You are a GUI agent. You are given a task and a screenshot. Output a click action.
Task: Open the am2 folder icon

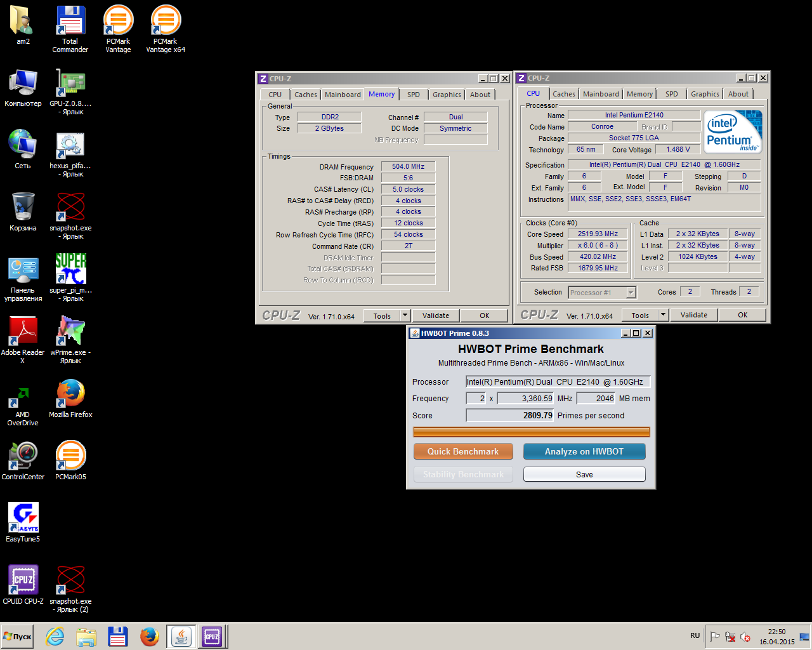coord(23,25)
